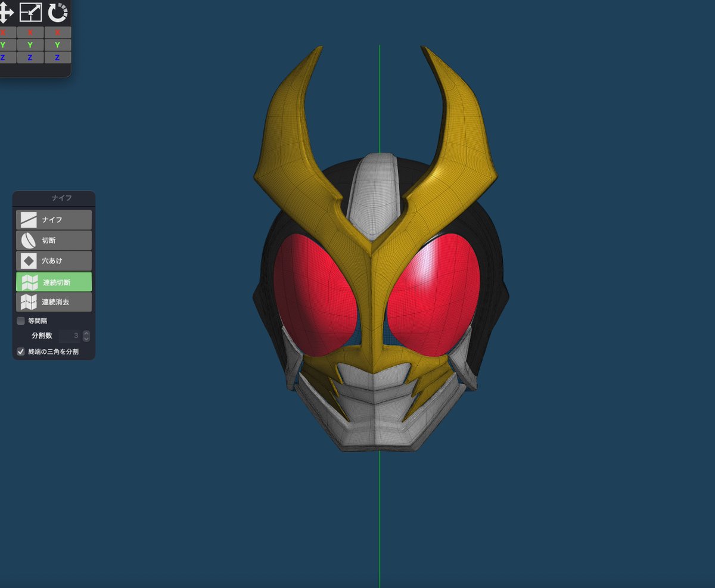Uncheck 終端の三角を分割 checkbox

[x=21, y=352]
